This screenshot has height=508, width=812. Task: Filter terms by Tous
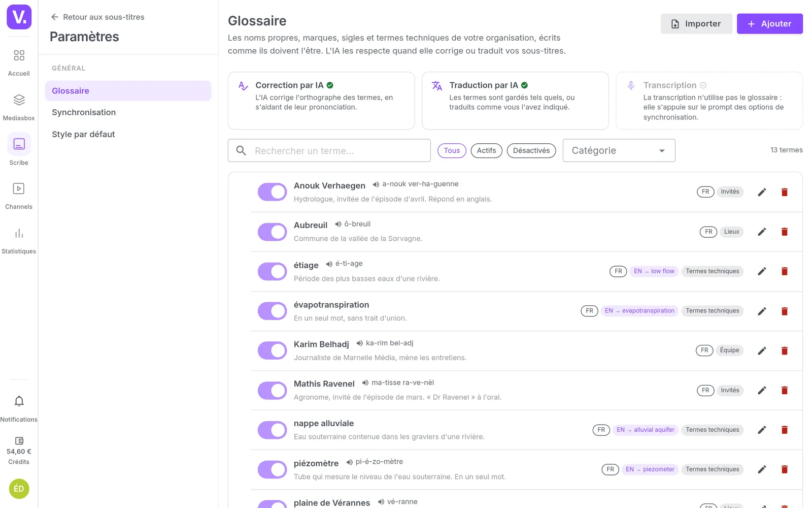[x=452, y=150]
